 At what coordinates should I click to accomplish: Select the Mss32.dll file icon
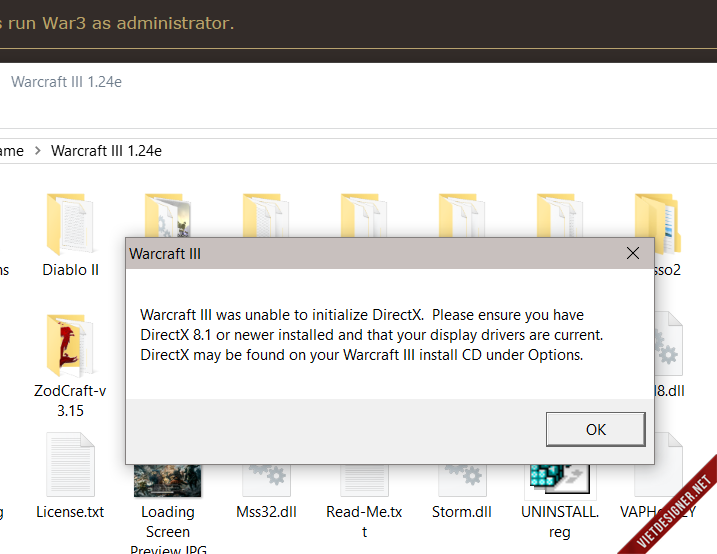point(266,480)
